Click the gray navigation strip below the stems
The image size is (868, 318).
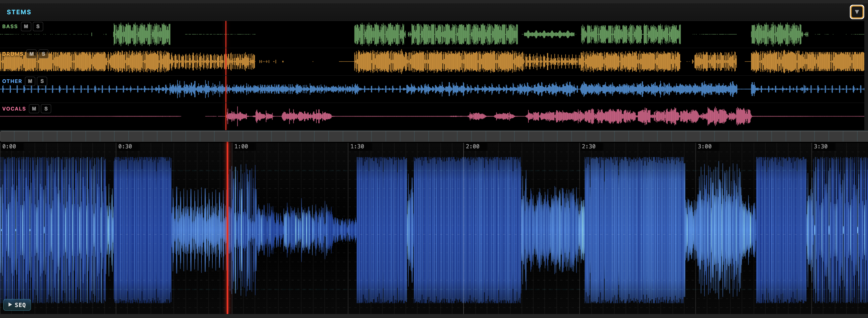[x=434, y=136]
